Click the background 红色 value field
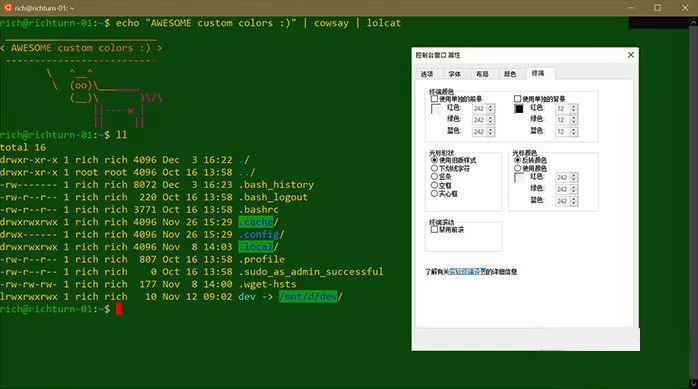 pyautogui.click(x=562, y=109)
